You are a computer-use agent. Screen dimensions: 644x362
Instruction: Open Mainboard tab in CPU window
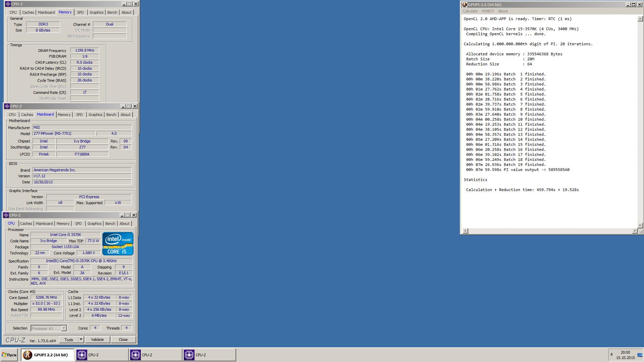[x=44, y=224]
